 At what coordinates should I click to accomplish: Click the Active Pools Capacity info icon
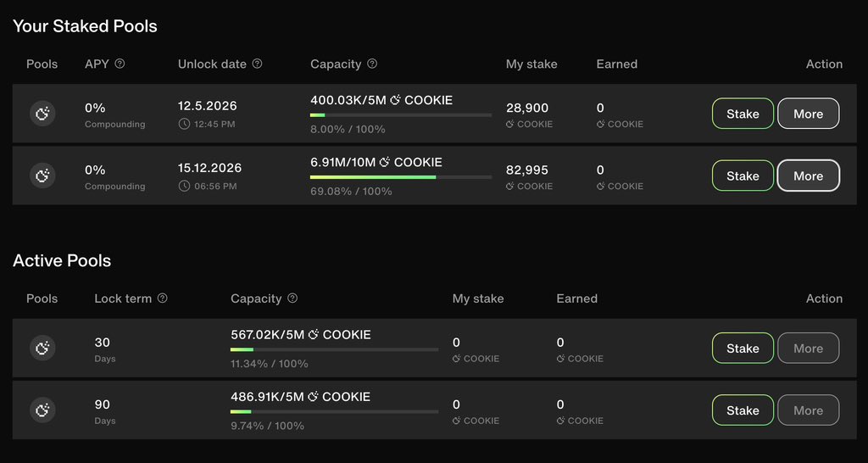click(x=292, y=298)
